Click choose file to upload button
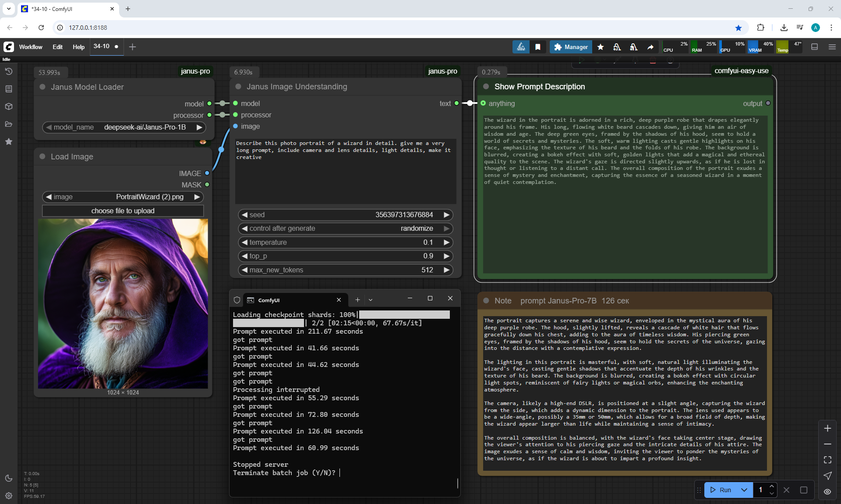This screenshot has height=504, width=841. (x=123, y=211)
